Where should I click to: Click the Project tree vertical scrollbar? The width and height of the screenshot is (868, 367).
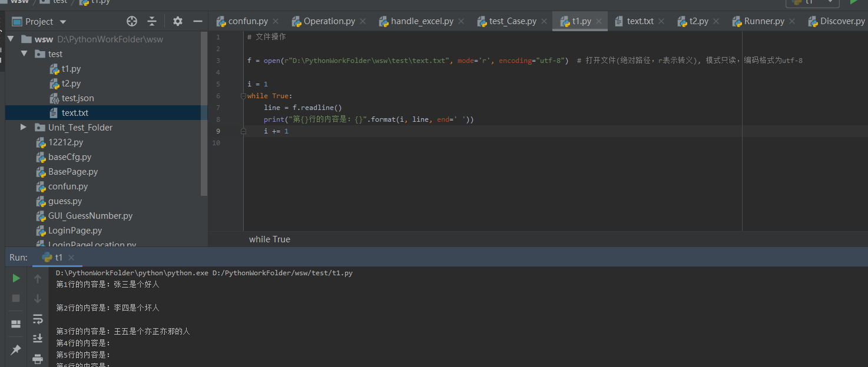point(204,115)
